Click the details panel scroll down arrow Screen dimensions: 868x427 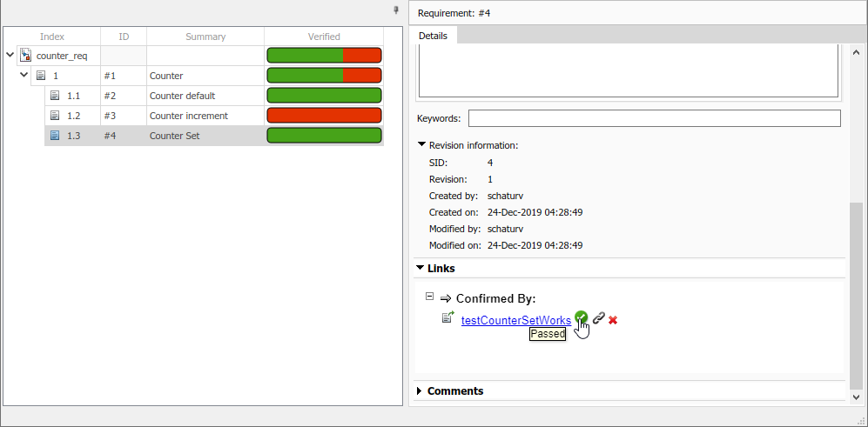point(856,397)
